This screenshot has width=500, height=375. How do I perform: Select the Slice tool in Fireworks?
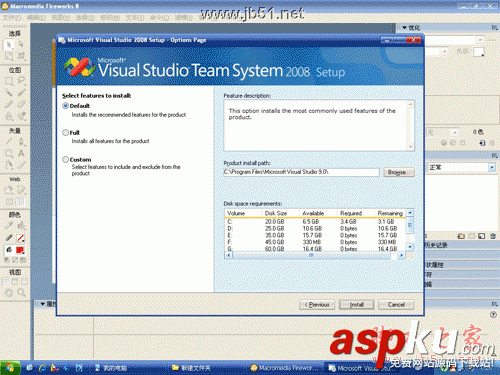(21, 190)
